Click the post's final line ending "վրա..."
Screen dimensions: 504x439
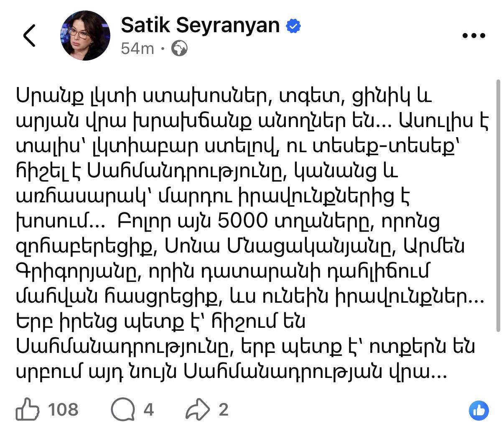(x=230, y=372)
